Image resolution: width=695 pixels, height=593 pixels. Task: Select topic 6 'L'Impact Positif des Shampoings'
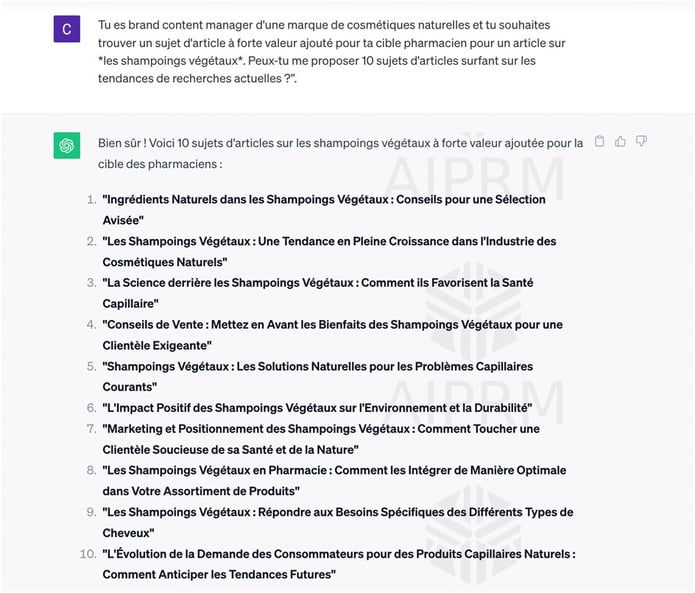[x=317, y=408]
